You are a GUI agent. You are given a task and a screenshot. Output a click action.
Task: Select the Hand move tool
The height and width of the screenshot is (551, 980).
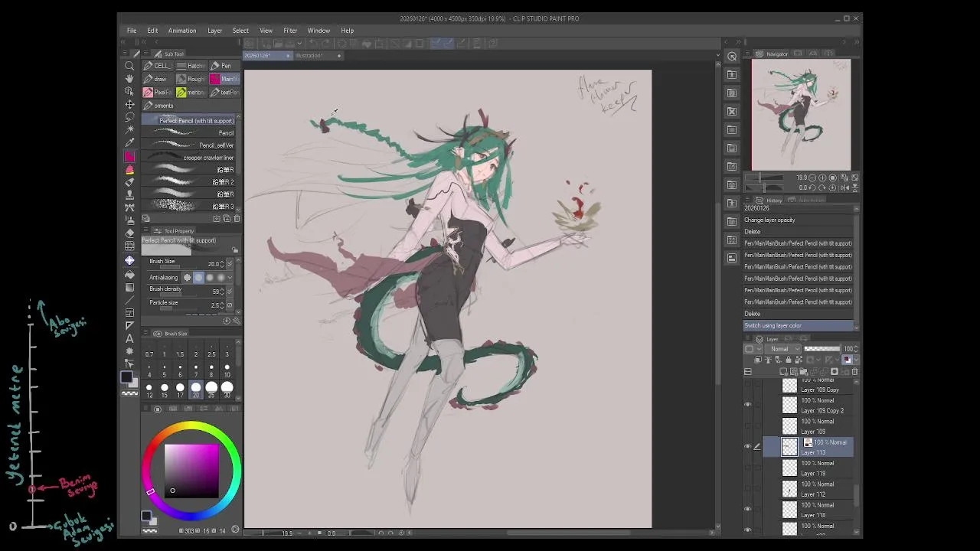tap(129, 79)
